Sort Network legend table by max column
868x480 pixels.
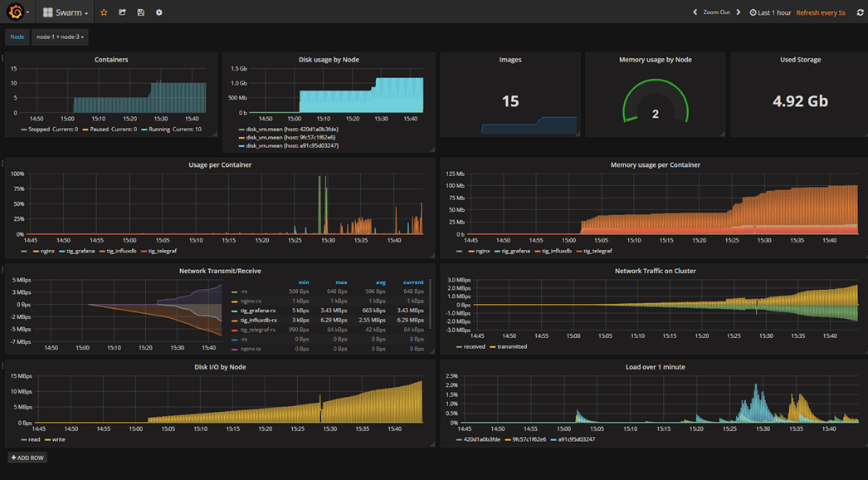click(x=341, y=282)
